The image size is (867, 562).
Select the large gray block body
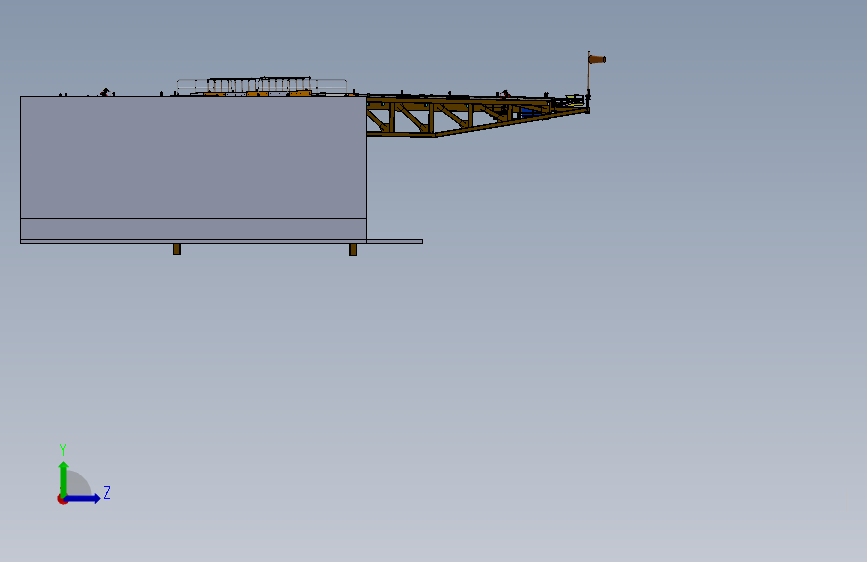[x=194, y=157]
